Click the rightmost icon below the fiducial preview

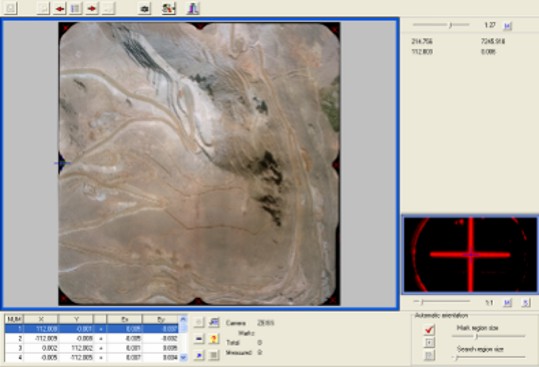coord(526,303)
